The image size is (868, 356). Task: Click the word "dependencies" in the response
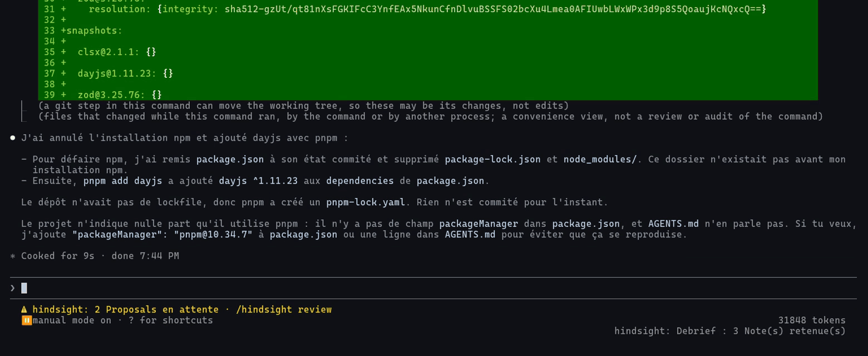coord(359,181)
